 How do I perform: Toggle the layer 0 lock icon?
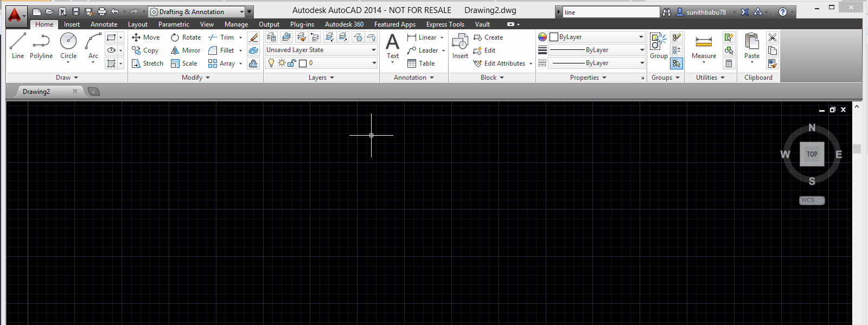tap(291, 63)
